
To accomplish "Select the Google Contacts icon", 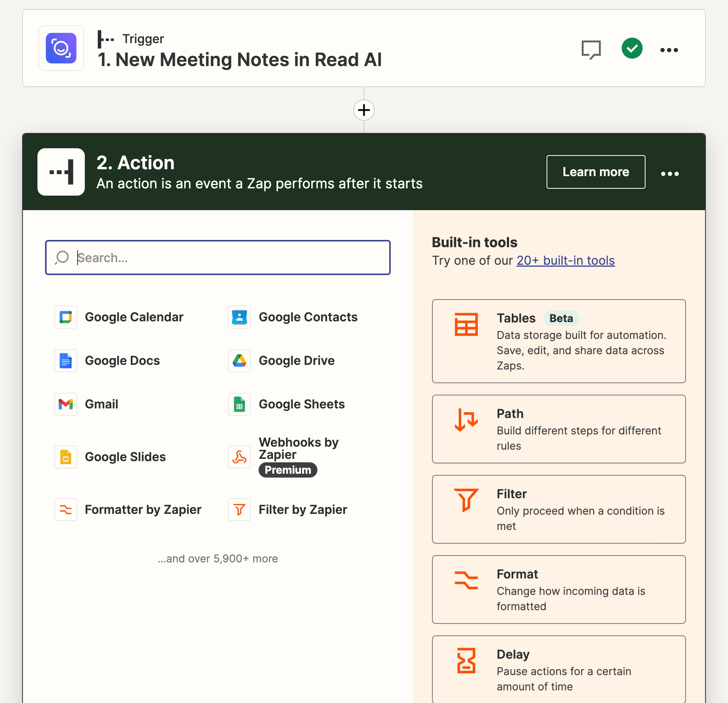I will pos(239,317).
